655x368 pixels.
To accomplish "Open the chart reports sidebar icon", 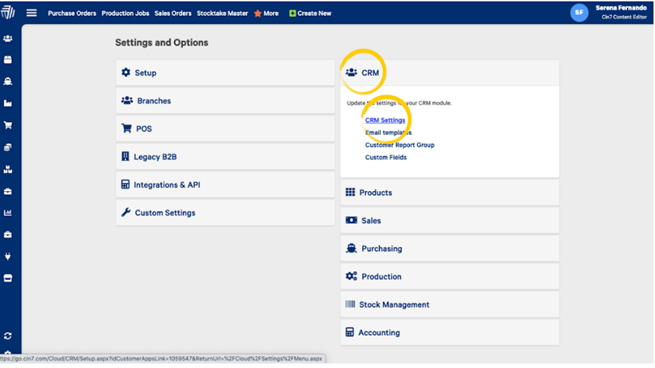I will point(8,213).
